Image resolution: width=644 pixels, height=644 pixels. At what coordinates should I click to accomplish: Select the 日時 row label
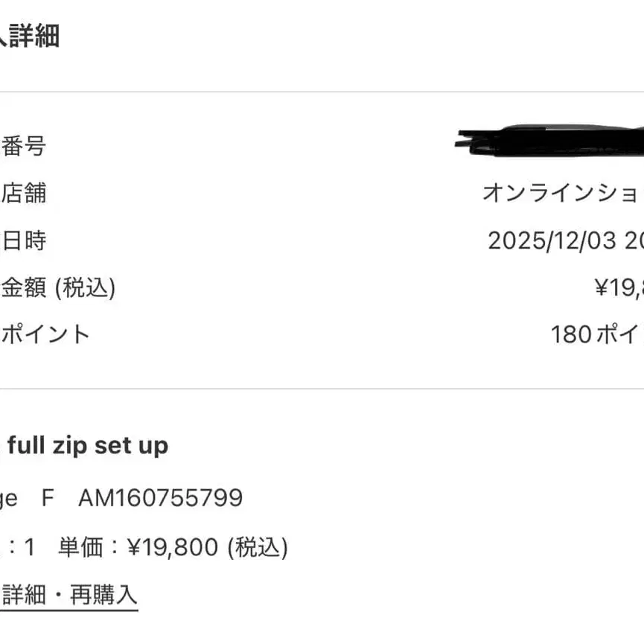(24, 240)
